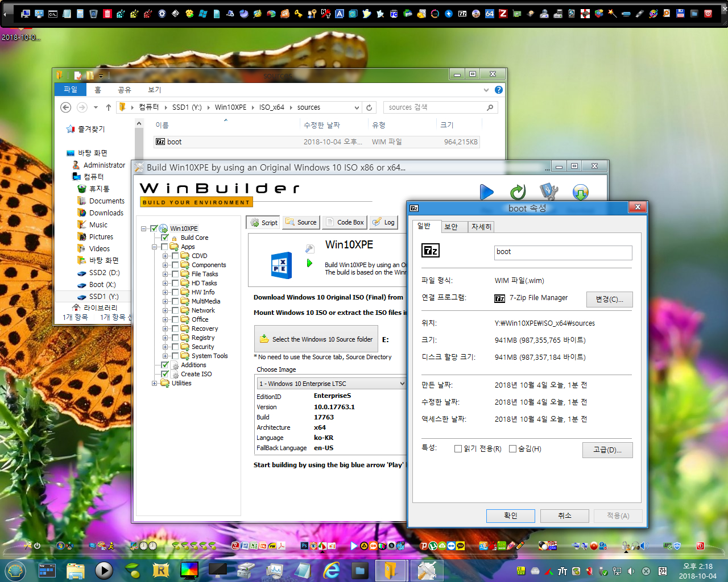Screen dimensions: 728x582
Task: Uncheck the Additions checkbox
Action: point(165,365)
